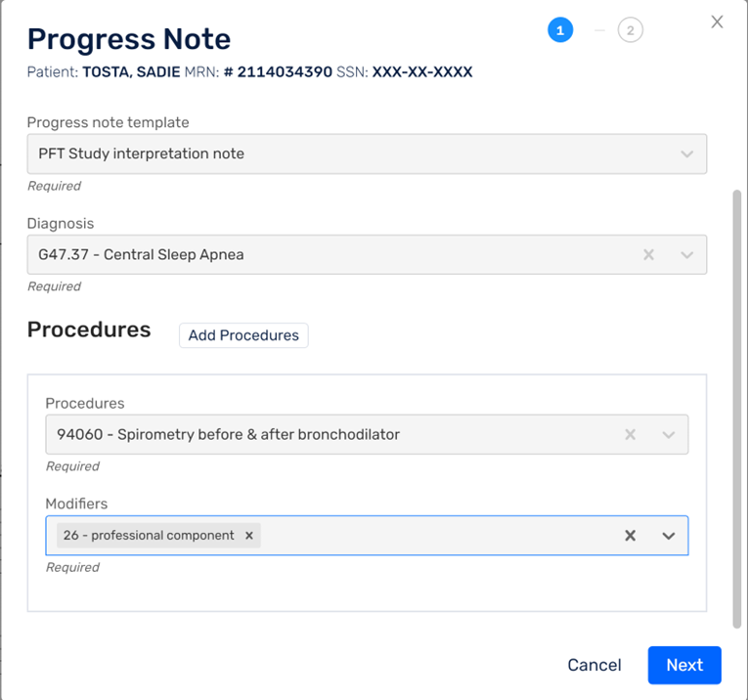
Task: Clear all modifiers with the X icon
Action: (630, 536)
